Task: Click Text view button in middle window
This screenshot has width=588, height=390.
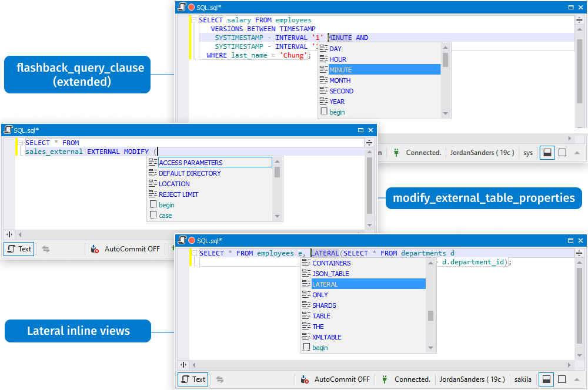Action: 19,249
